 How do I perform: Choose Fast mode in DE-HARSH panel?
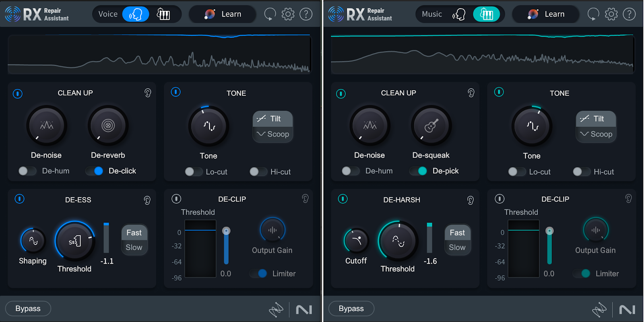pos(457,233)
